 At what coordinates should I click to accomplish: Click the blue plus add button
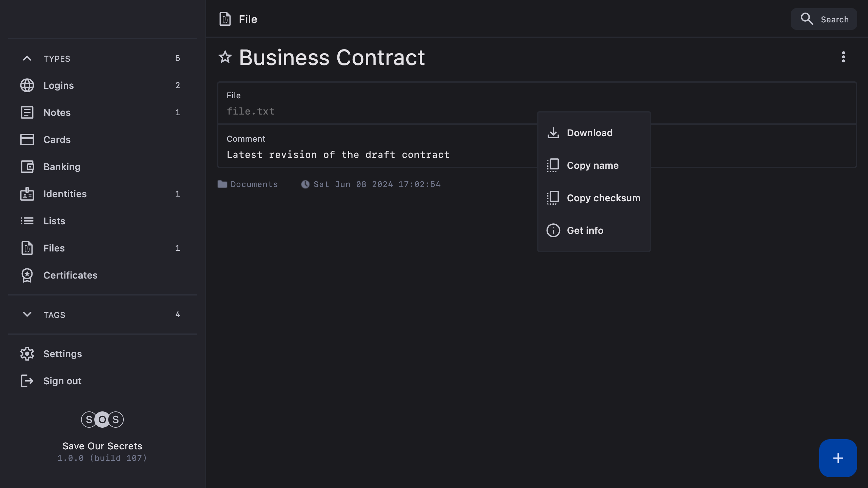coord(838,458)
